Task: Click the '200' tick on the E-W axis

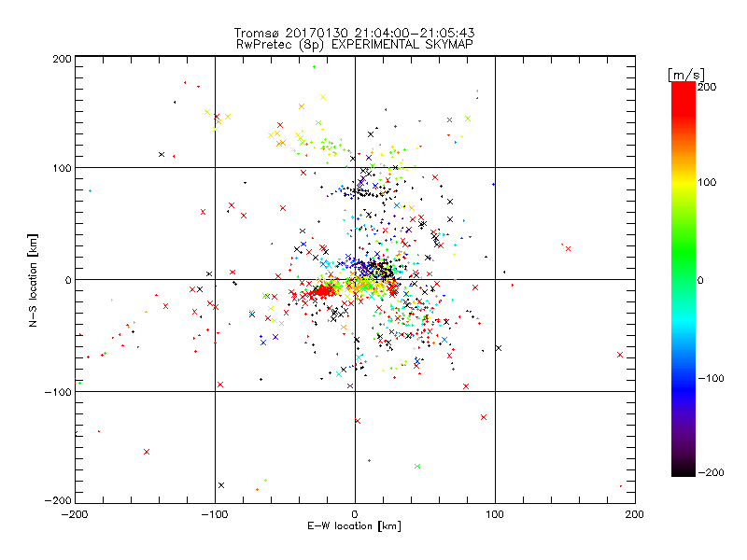Action: (635, 514)
